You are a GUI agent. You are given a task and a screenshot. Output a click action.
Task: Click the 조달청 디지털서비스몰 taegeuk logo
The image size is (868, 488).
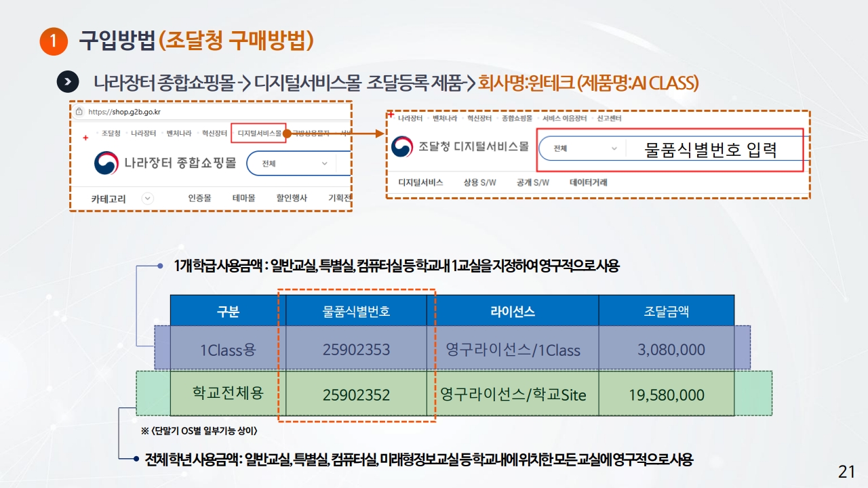[x=401, y=146]
